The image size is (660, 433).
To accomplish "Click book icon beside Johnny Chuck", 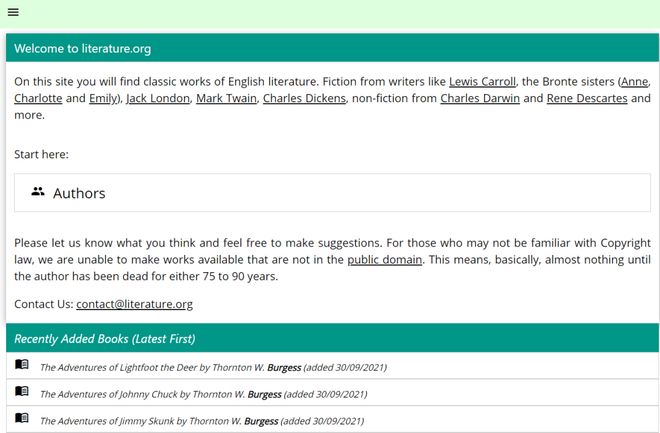I will 22,392.
